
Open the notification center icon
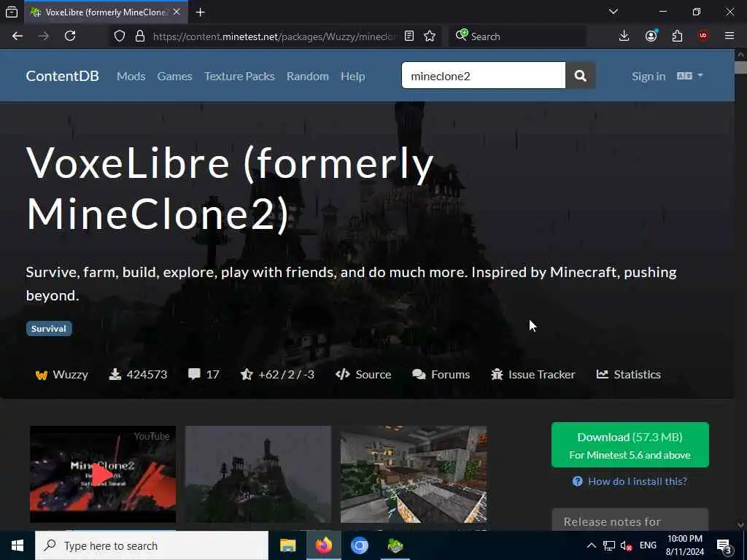pyautogui.click(x=724, y=546)
